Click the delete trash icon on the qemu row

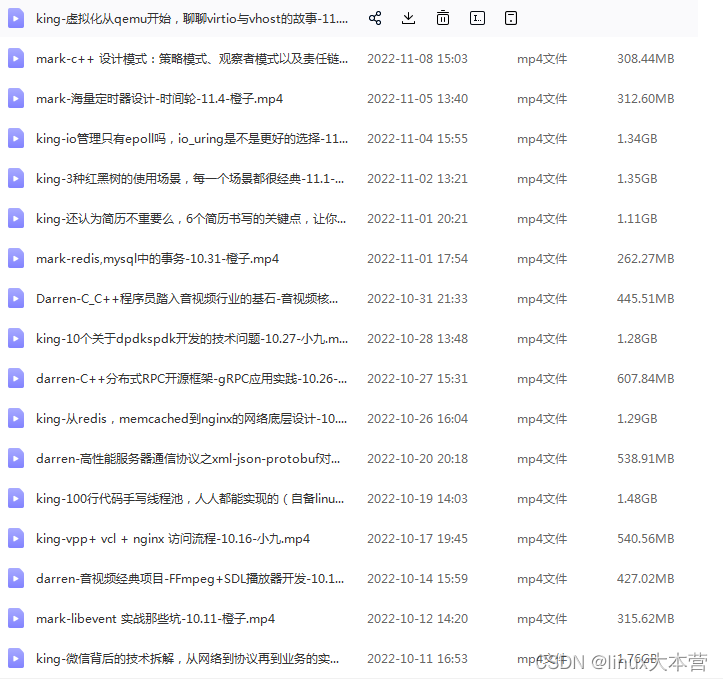pos(443,18)
